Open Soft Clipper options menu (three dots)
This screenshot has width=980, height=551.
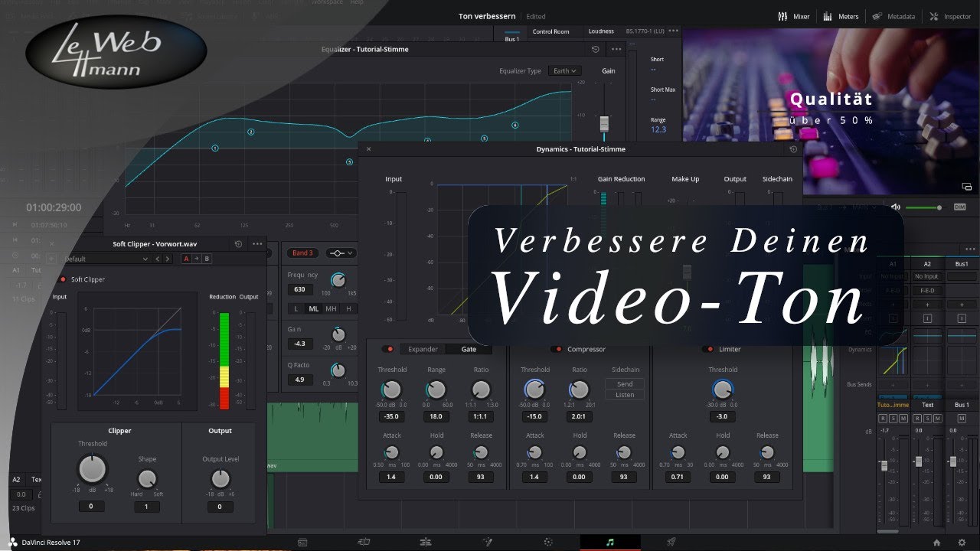pos(257,244)
